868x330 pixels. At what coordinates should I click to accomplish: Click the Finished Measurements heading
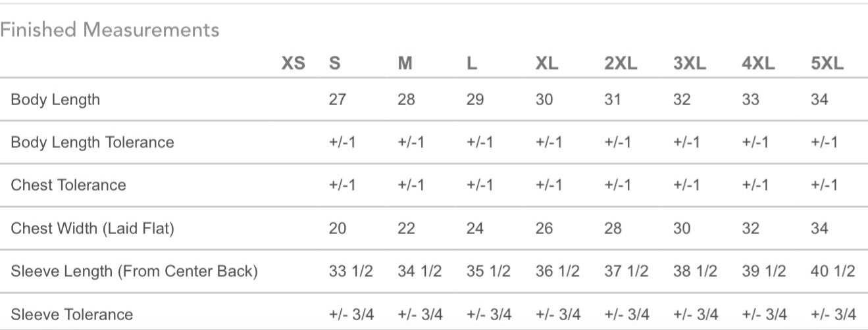click(109, 30)
